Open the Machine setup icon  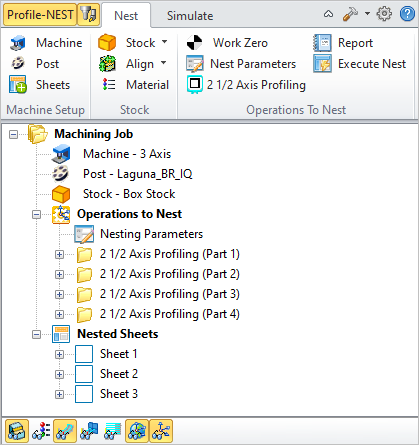pos(17,43)
